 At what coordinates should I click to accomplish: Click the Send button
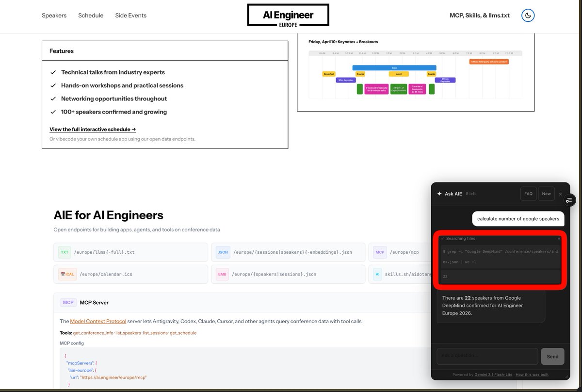(552, 356)
